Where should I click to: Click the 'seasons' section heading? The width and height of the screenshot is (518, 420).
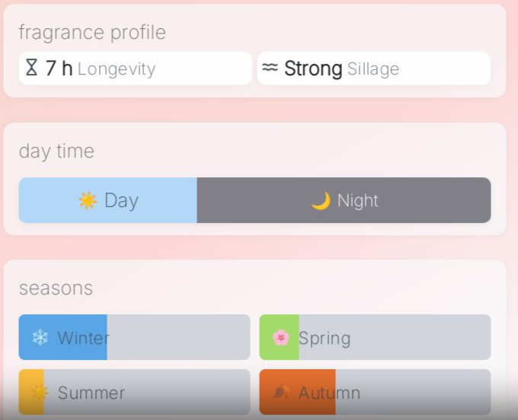pyautogui.click(x=56, y=288)
